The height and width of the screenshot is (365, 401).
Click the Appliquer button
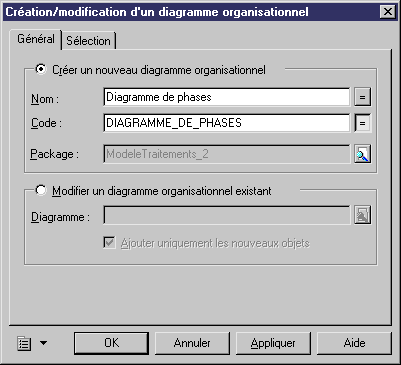click(273, 343)
